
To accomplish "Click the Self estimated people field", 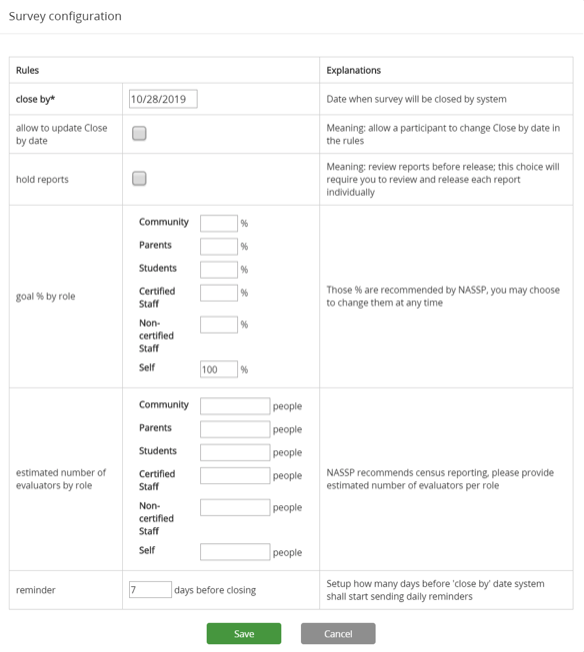I will [235, 552].
